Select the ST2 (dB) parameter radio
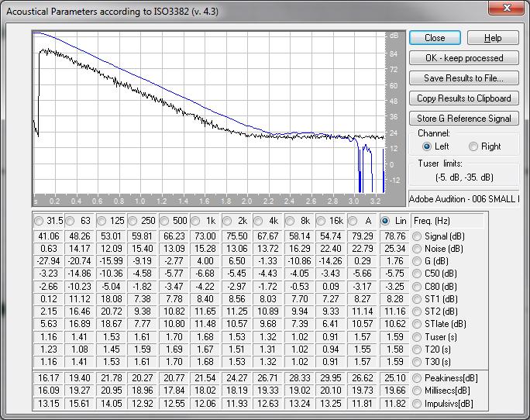The height and width of the screenshot is (420, 530). 417,311
